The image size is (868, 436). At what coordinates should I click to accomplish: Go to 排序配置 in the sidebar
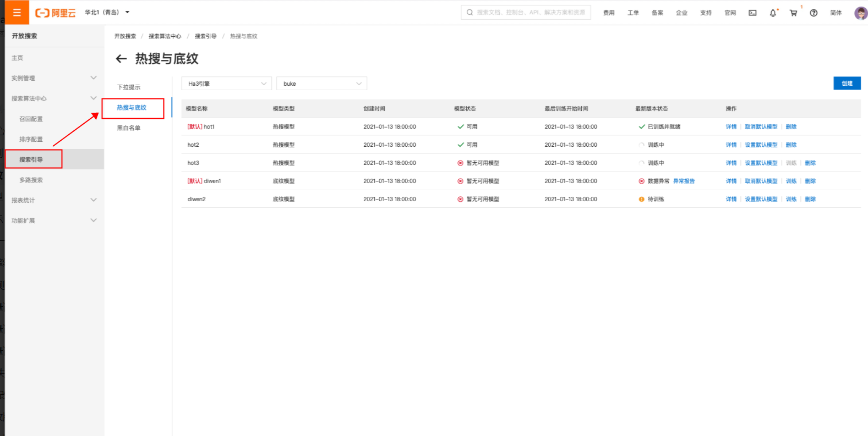31,139
